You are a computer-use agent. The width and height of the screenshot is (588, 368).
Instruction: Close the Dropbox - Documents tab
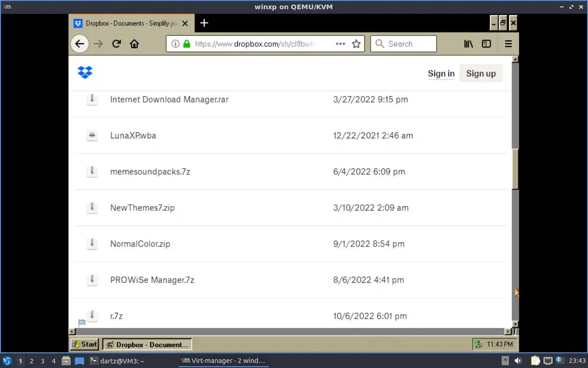[x=185, y=23]
